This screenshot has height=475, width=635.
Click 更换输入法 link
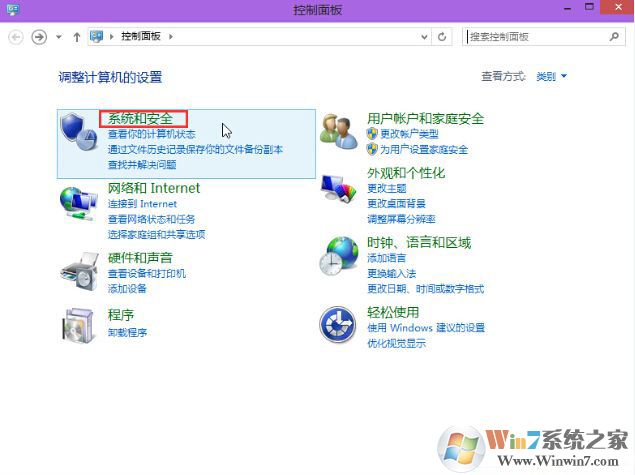[391, 273]
